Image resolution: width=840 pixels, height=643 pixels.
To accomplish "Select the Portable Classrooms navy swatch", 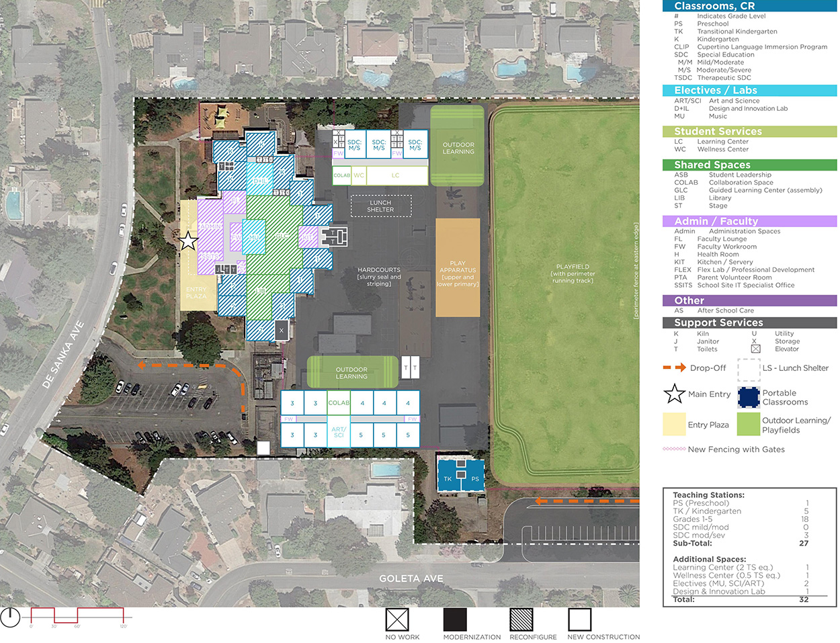I will [749, 397].
